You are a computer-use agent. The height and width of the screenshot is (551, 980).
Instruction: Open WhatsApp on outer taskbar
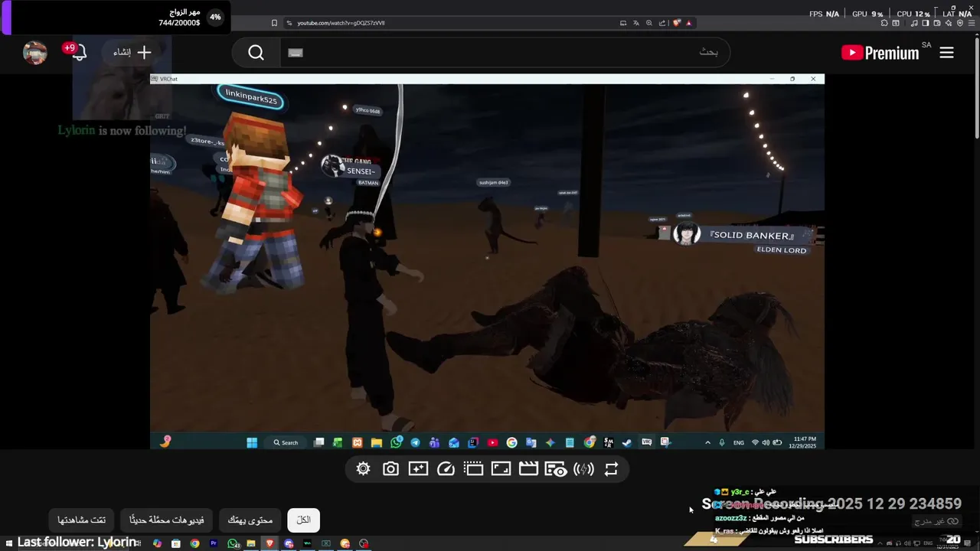click(x=233, y=543)
